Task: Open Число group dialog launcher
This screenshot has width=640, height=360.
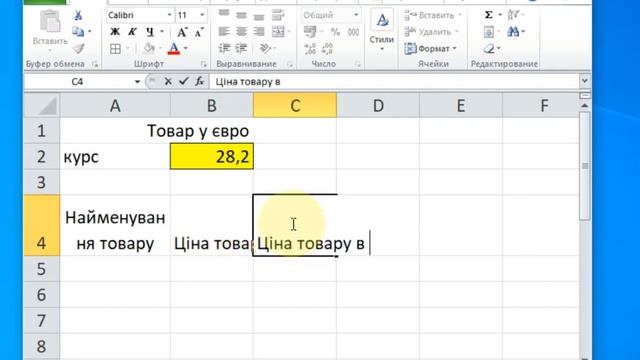Action: (358, 64)
